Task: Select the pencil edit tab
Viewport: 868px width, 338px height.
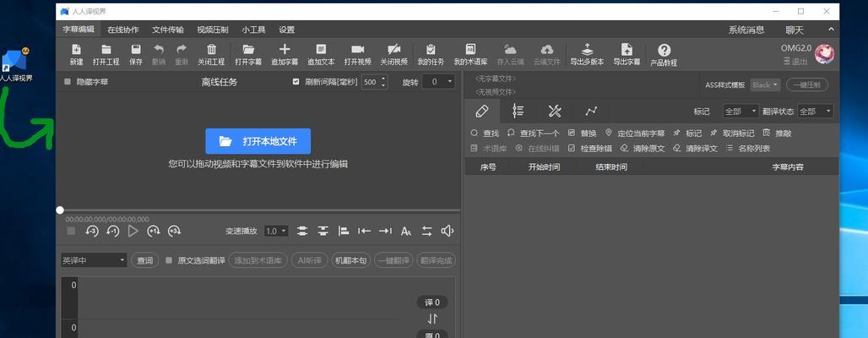Action: (482, 111)
